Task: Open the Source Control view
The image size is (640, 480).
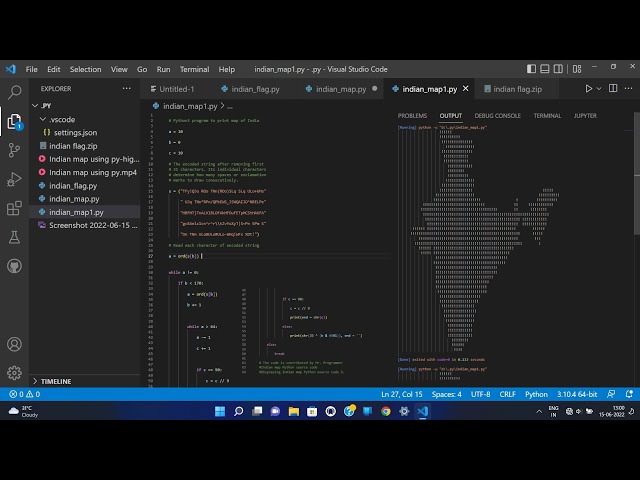Action: 14,150
